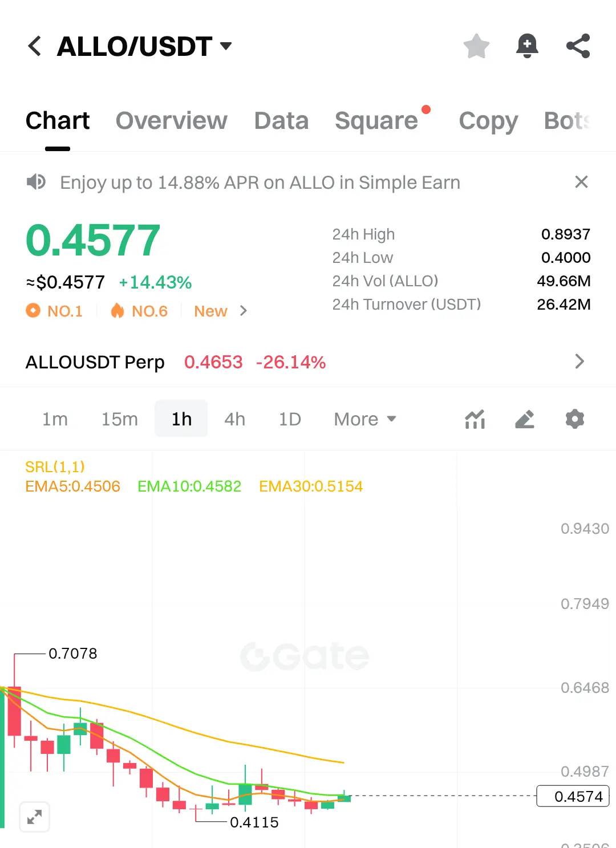
Task: Tap the 24h Turnover value 26.42M
Action: click(x=564, y=305)
